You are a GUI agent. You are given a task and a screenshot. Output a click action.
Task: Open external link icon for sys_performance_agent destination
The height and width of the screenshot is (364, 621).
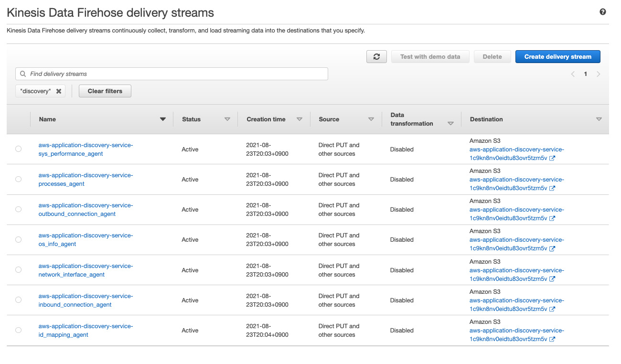click(552, 158)
